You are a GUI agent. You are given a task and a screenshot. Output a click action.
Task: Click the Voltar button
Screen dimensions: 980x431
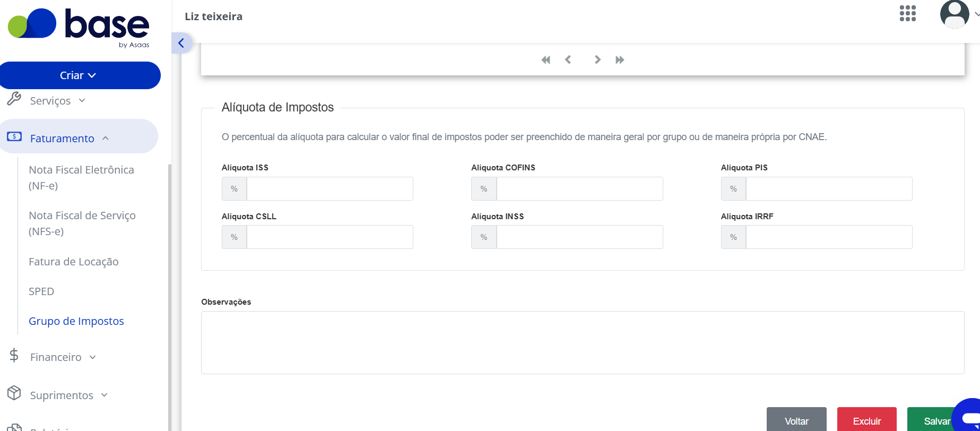796,419
